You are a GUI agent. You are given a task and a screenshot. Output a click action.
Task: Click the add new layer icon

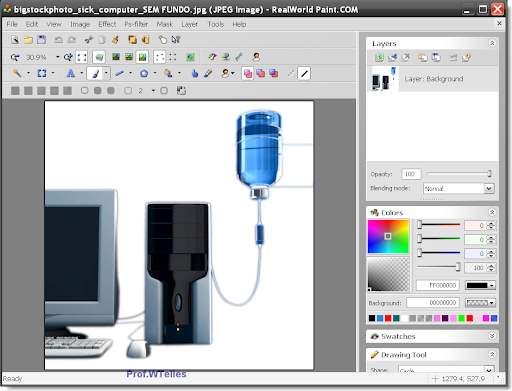click(x=379, y=57)
